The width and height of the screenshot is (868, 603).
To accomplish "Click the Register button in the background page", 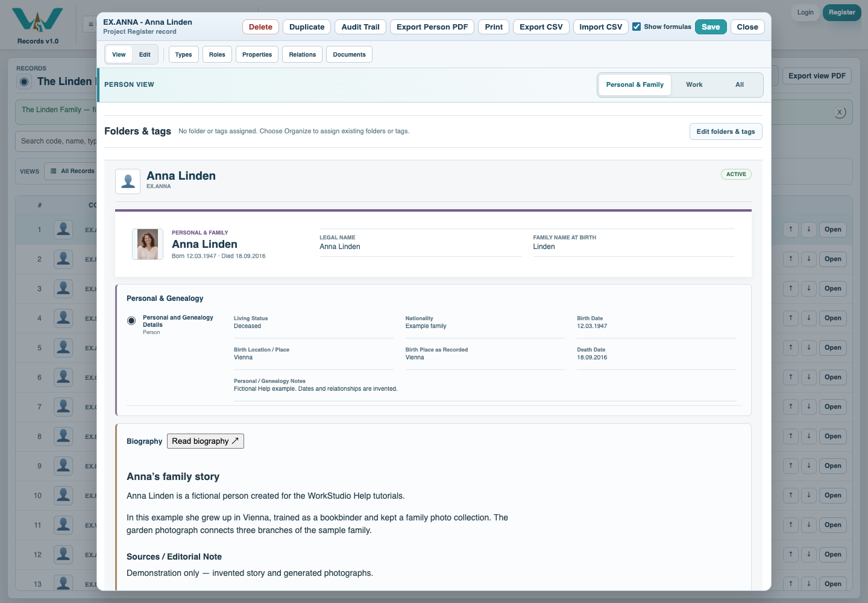I will coord(842,13).
